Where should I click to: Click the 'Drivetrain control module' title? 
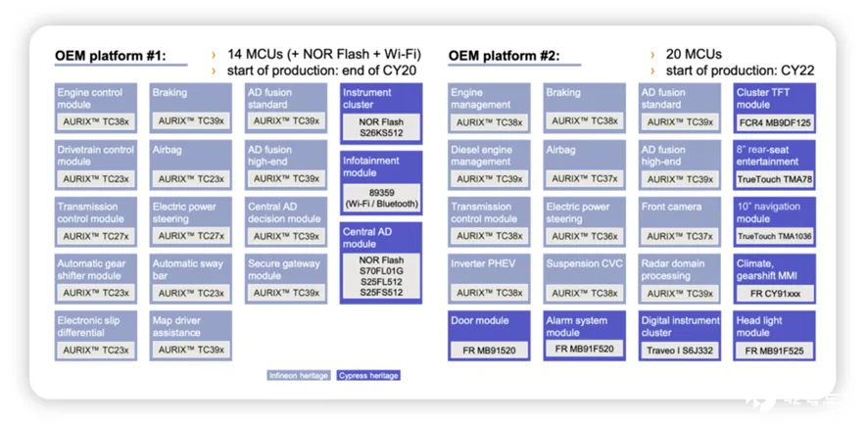point(96,156)
